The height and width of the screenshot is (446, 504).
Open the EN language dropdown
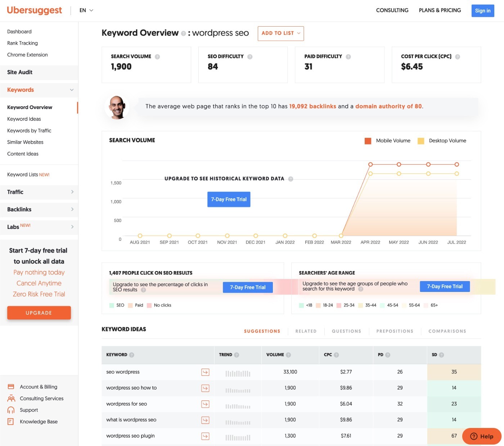tap(86, 10)
